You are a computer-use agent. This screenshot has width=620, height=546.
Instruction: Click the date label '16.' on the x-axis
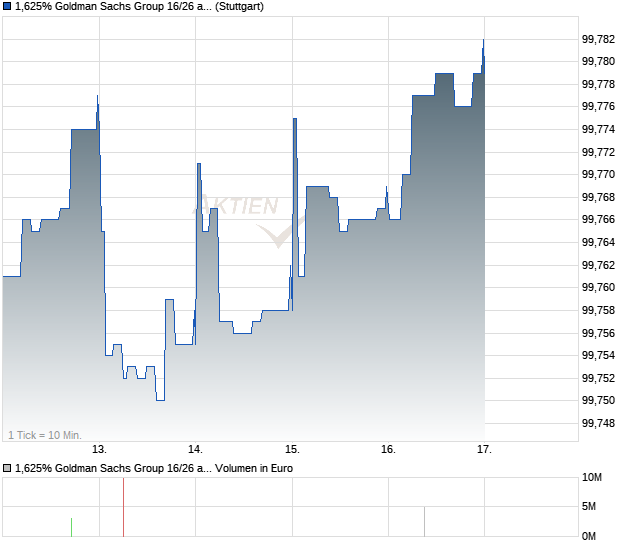coord(388,450)
